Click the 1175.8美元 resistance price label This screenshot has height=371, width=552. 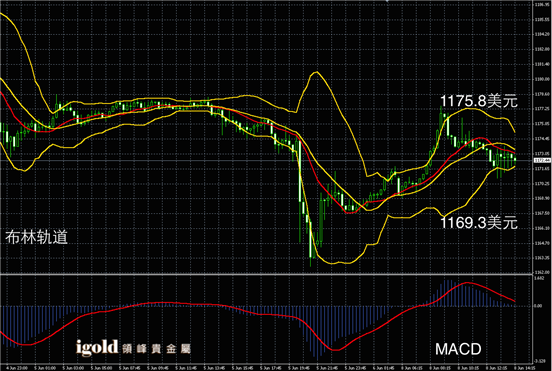479,101
